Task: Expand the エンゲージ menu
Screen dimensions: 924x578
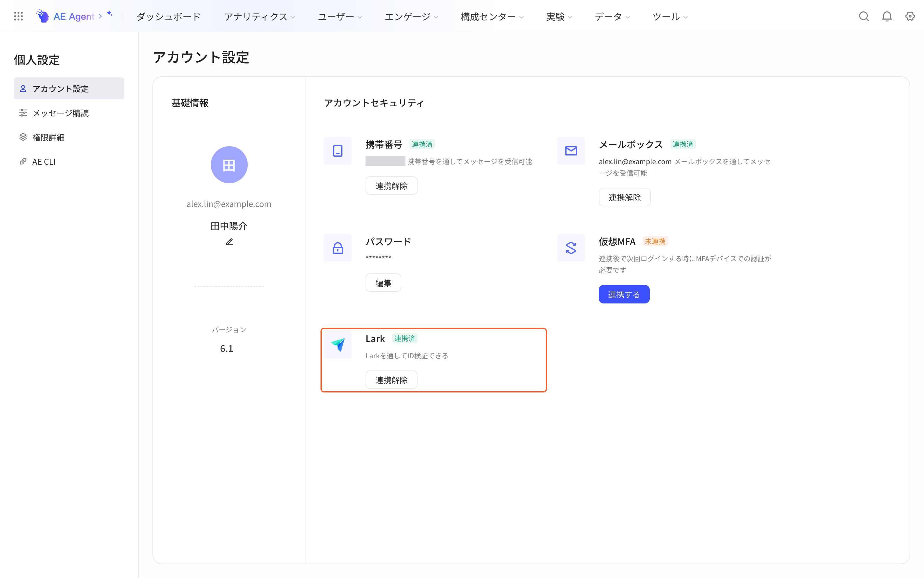Action: 411,16
